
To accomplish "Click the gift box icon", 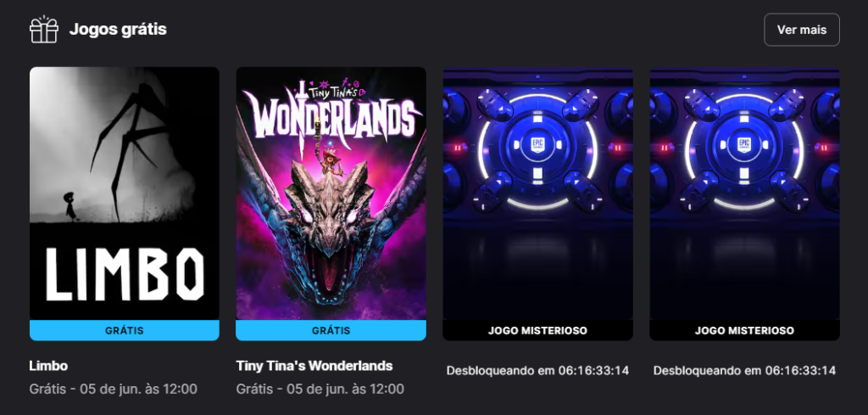I will coord(44,30).
